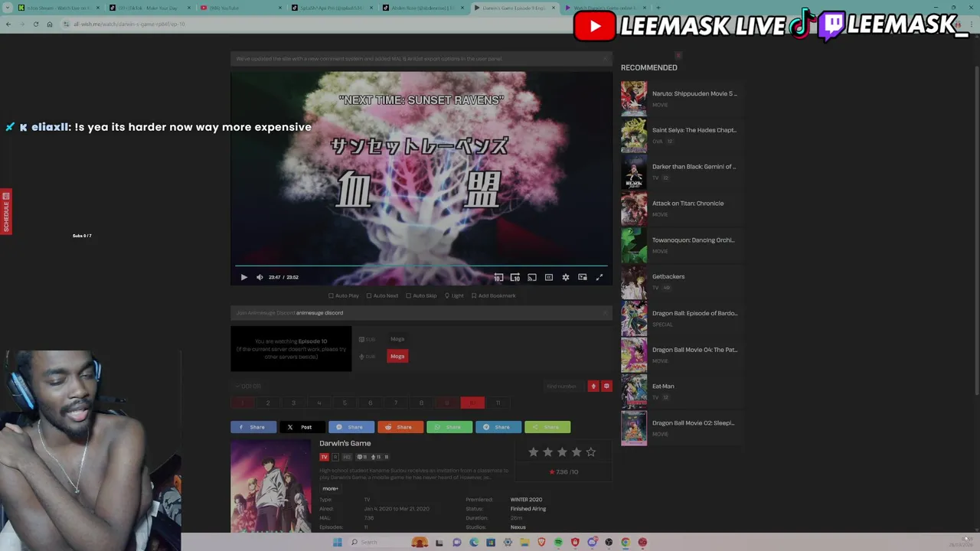This screenshot has height=551, width=980.
Task: Click the Find number input field
Action: 563,386
